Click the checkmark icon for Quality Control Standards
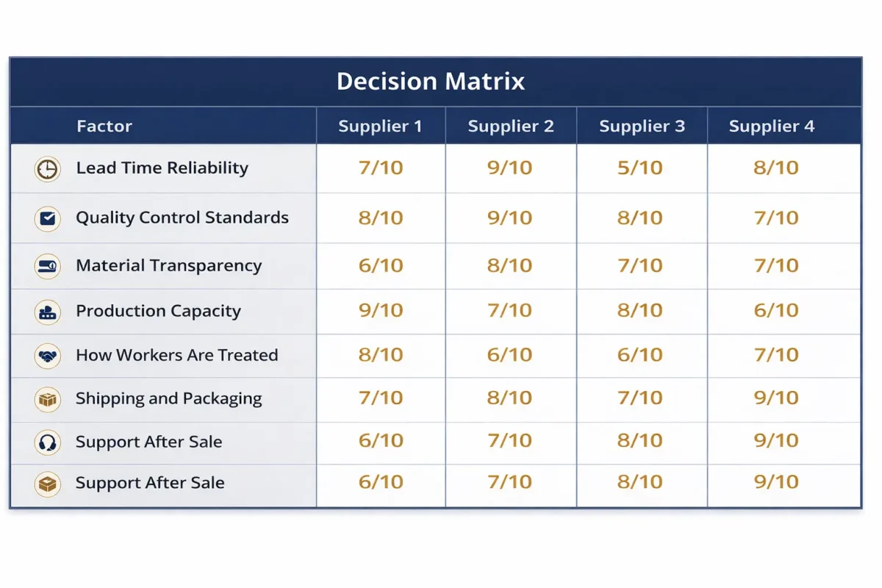Image resolution: width=882 pixels, height=588 pixels. (x=48, y=218)
